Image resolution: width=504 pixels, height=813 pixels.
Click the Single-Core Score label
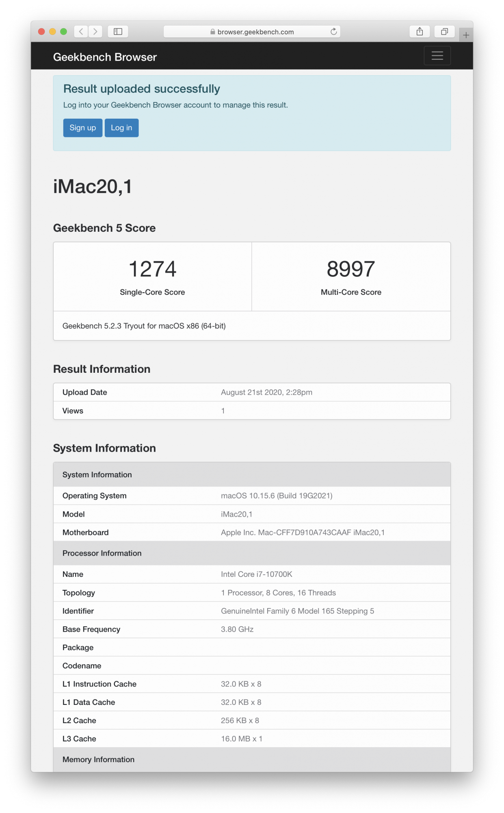coord(152,292)
